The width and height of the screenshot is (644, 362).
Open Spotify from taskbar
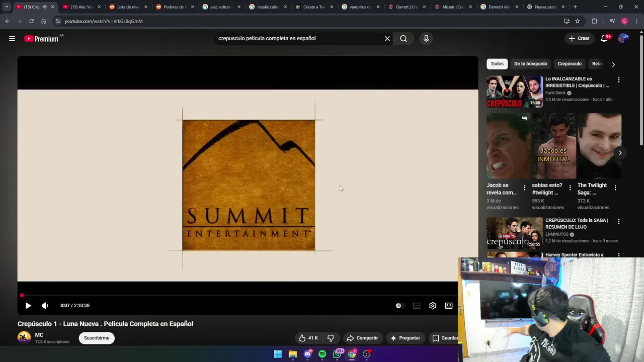click(x=323, y=354)
